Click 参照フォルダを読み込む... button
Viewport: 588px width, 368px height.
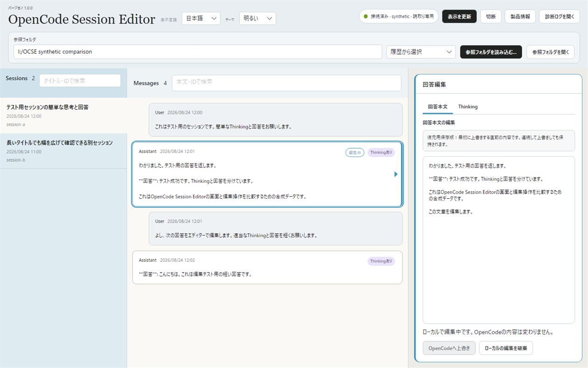pyautogui.click(x=491, y=52)
